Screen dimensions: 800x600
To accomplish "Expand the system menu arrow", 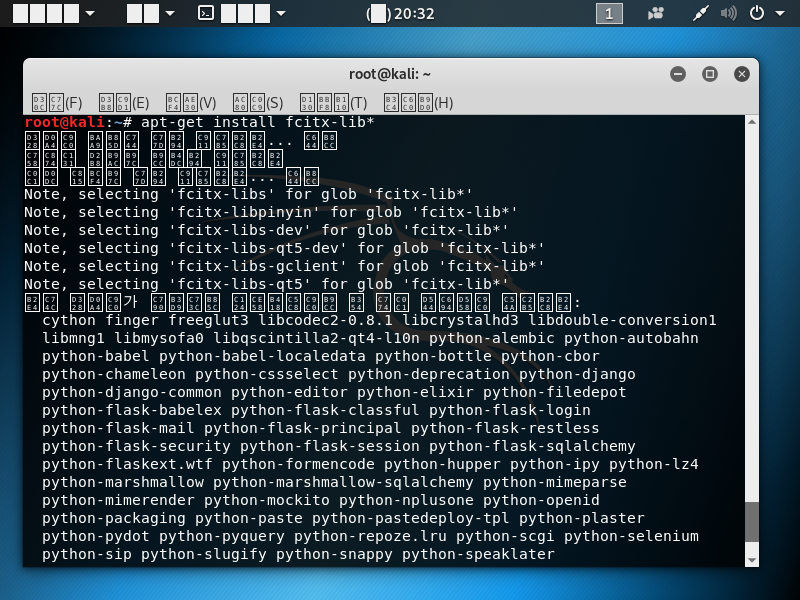I will coord(780,13).
